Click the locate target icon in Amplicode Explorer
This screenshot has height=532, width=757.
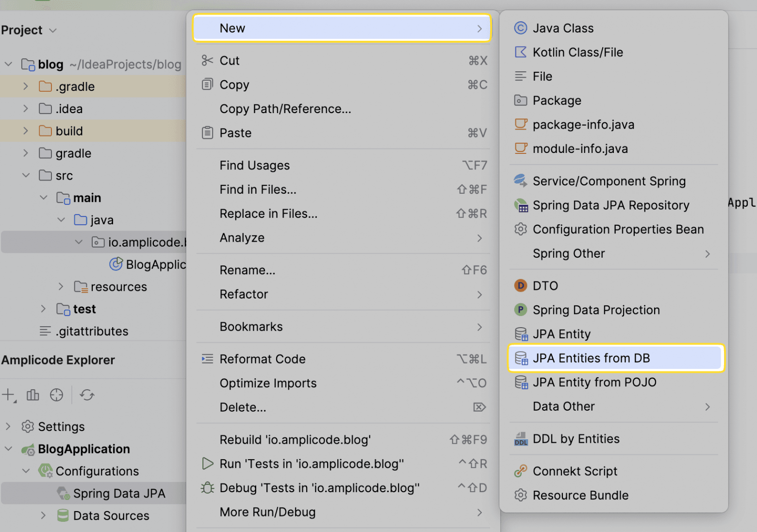pos(56,395)
